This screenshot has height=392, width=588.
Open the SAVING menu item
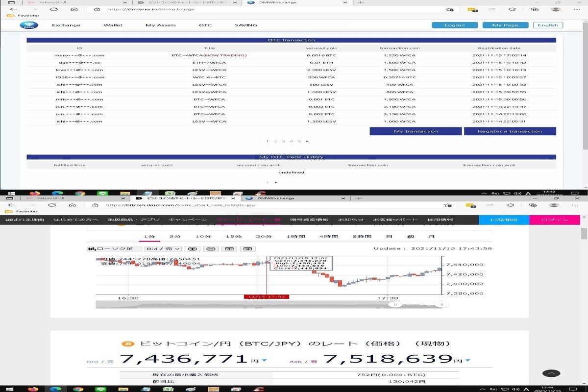coord(246,25)
